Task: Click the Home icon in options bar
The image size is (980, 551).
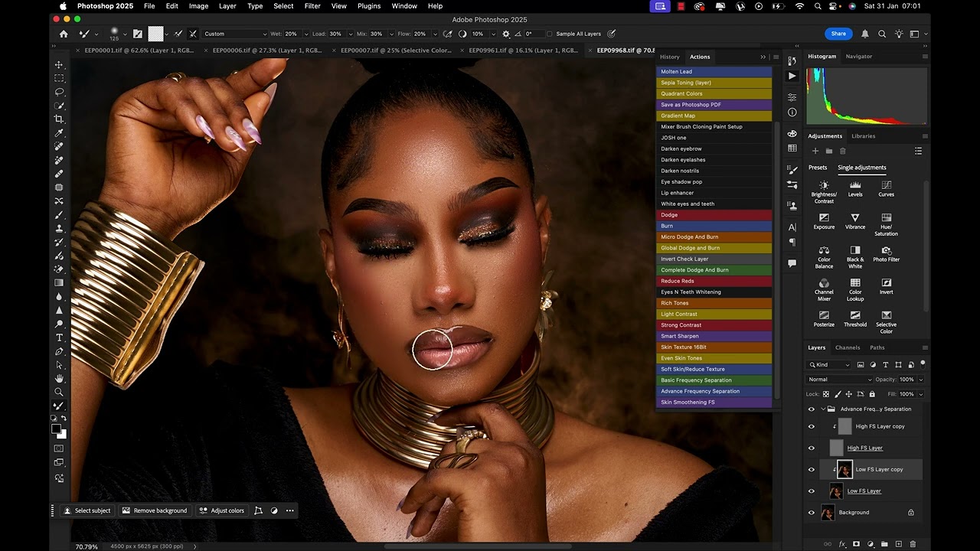Action: 64,34
